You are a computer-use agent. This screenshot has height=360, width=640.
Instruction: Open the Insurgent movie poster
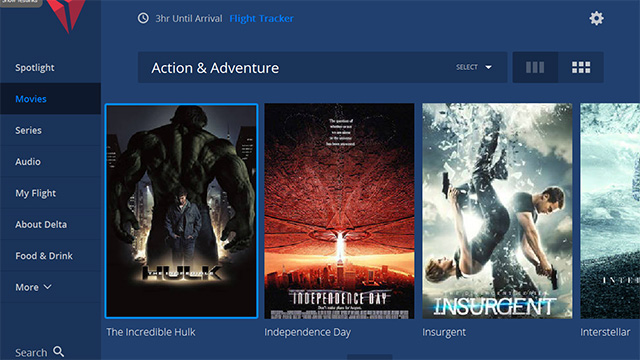point(497,211)
